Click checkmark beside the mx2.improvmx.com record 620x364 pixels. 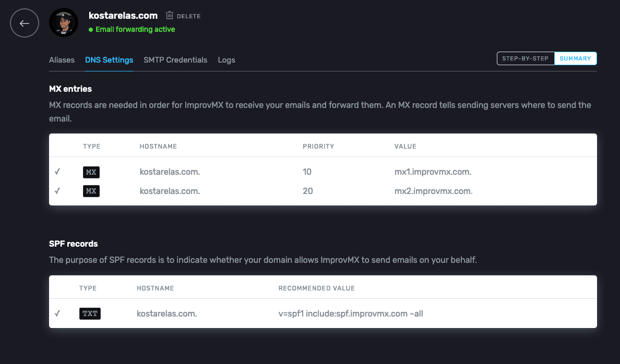(x=57, y=191)
